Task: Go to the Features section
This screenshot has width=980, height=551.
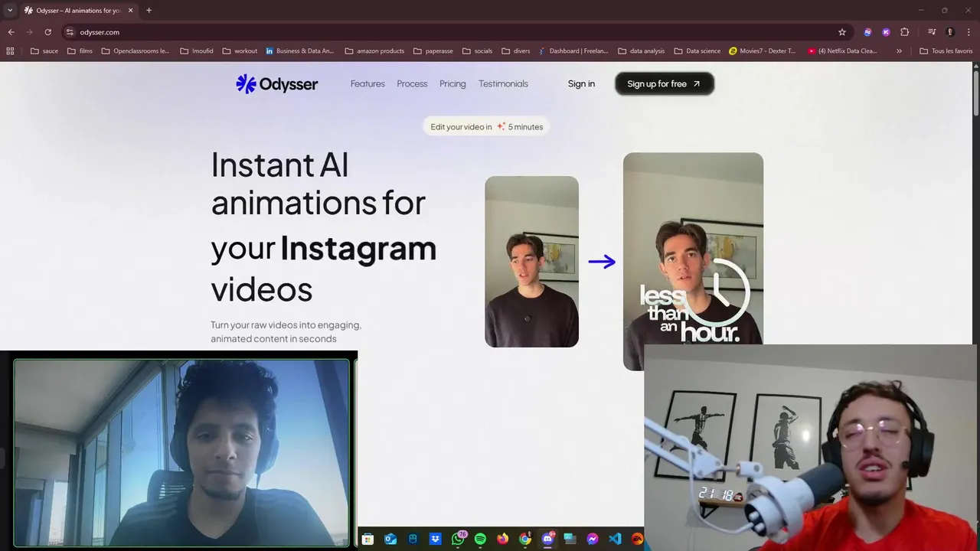Action: click(x=367, y=83)
